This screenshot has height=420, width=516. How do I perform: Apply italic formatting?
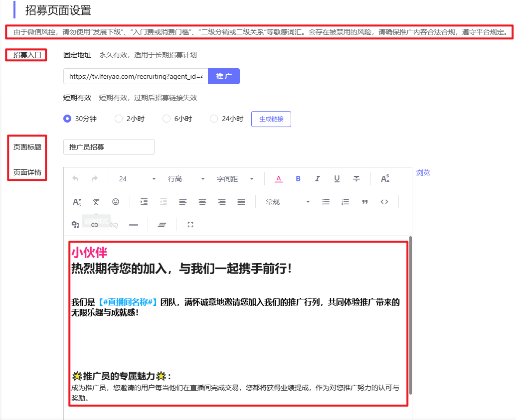318,179
